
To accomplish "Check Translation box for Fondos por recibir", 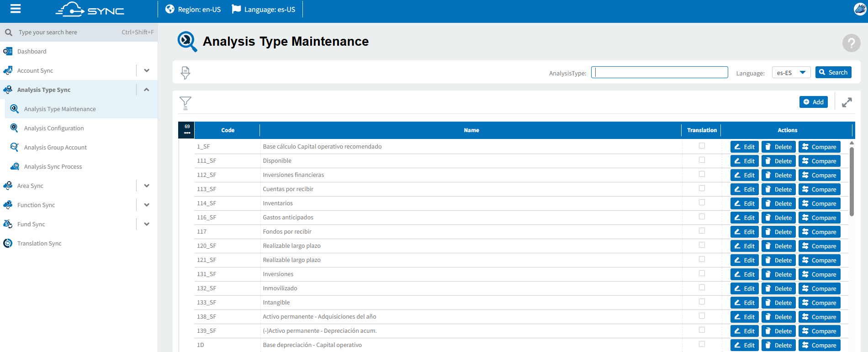I will (702, 231).
